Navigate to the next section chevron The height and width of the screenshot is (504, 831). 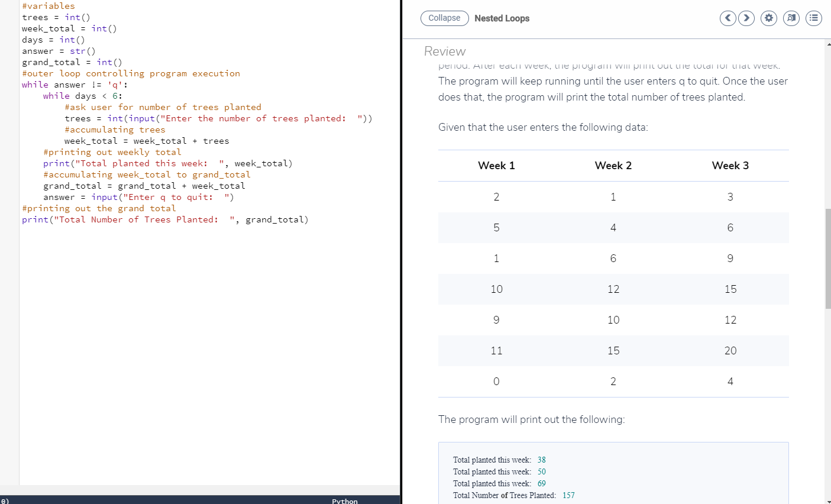tap(746, 18)
